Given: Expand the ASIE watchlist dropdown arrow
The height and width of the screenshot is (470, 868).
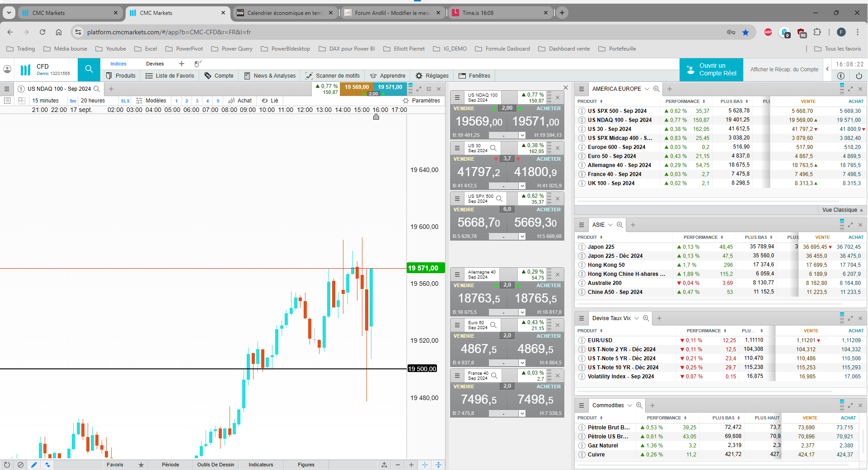Looking at the screenshot, I should 610,225.
